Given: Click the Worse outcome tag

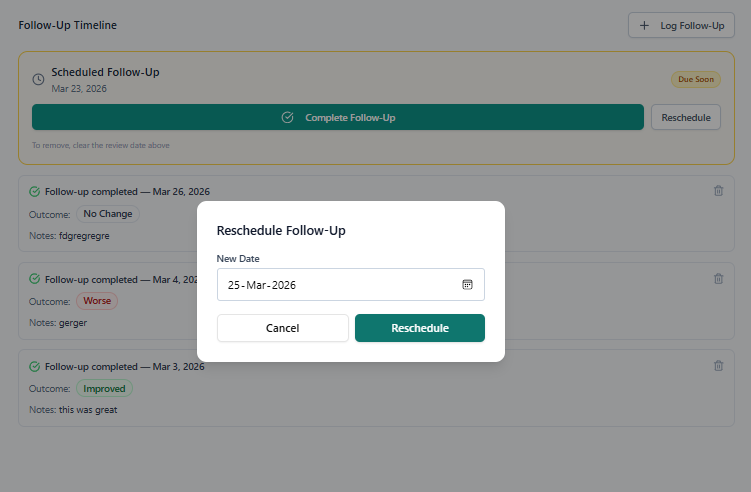Looking at the screenshot, I should pos(98,301).
